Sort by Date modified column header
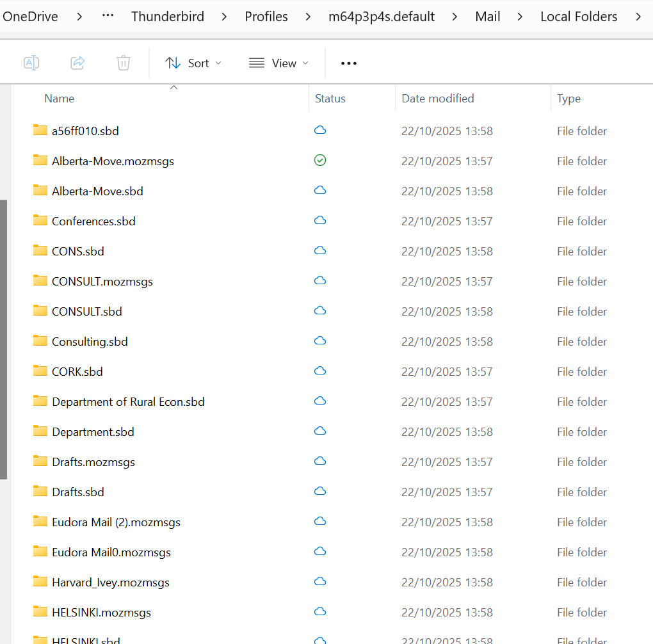Viewport: 653px width, 644px height. [438, 99]
